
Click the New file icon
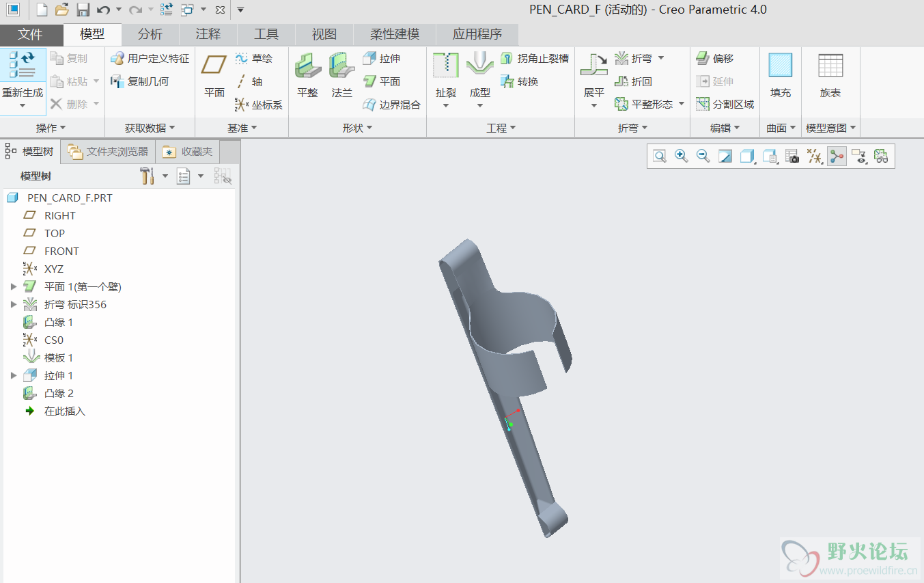[42, 10]
